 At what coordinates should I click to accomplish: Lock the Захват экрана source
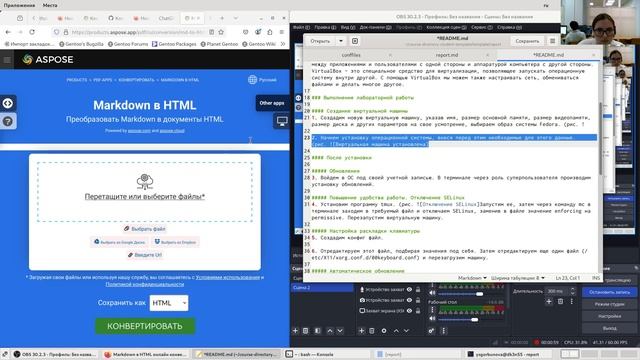point(418,311)
